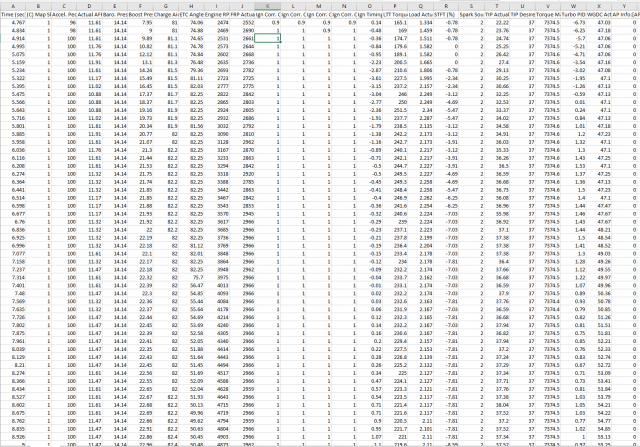Click the "Load Actu" header cell

(x=420, y=14)
